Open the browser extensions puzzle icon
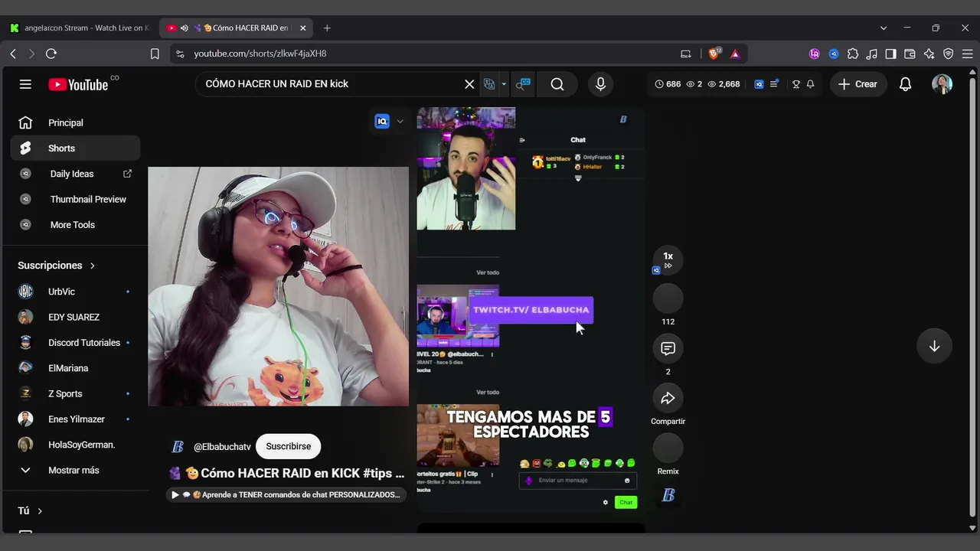 (853, 54)
